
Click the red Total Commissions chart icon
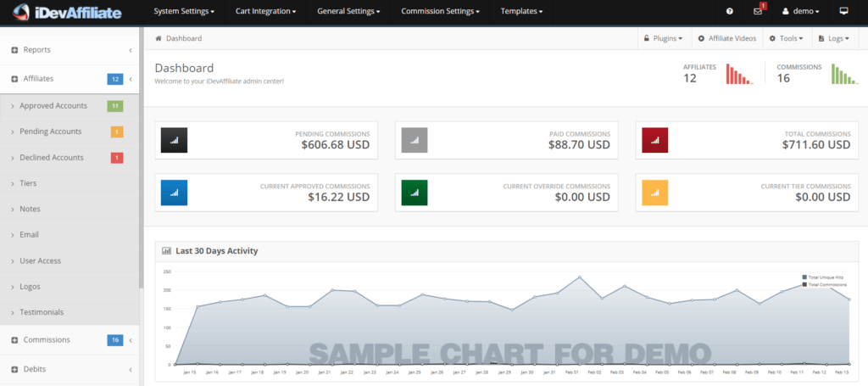(655, 140)
